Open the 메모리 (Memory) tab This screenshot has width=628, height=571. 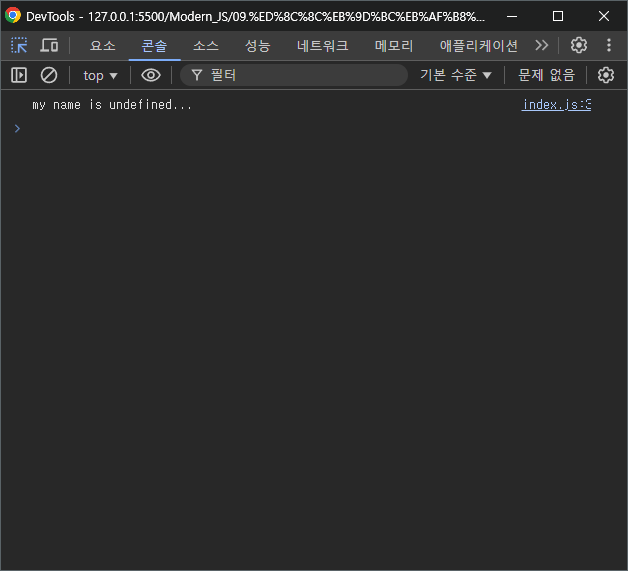click(x=394, y=46)
